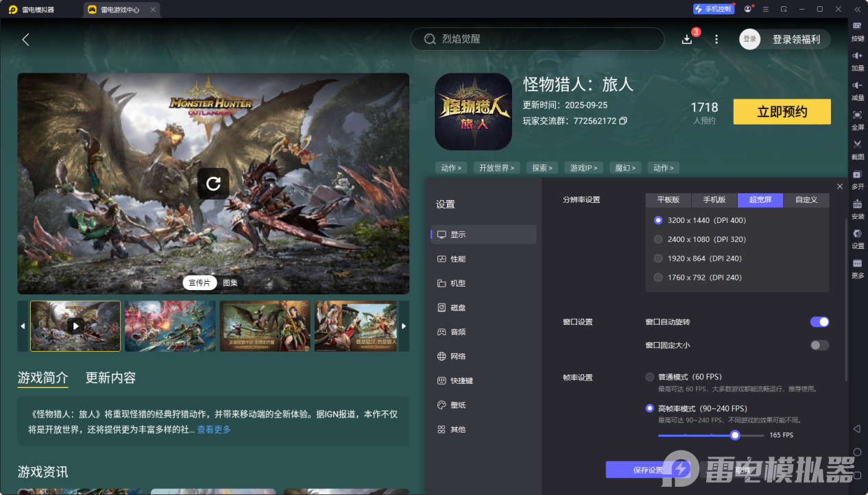Viewport: 868px width, 495px height.
Task: Open the download manager icon
Action: (687, 39)
